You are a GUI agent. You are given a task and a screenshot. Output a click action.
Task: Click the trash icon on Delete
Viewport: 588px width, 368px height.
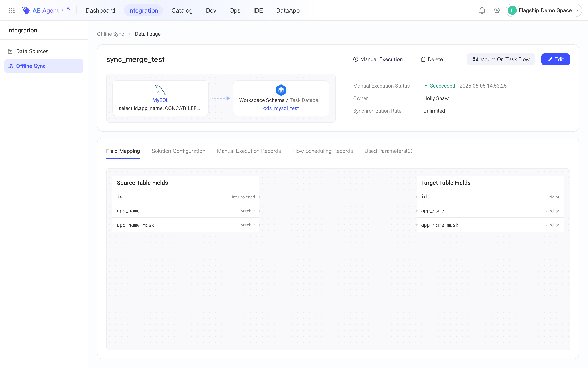pyautogui.click(x=423, y=59)
